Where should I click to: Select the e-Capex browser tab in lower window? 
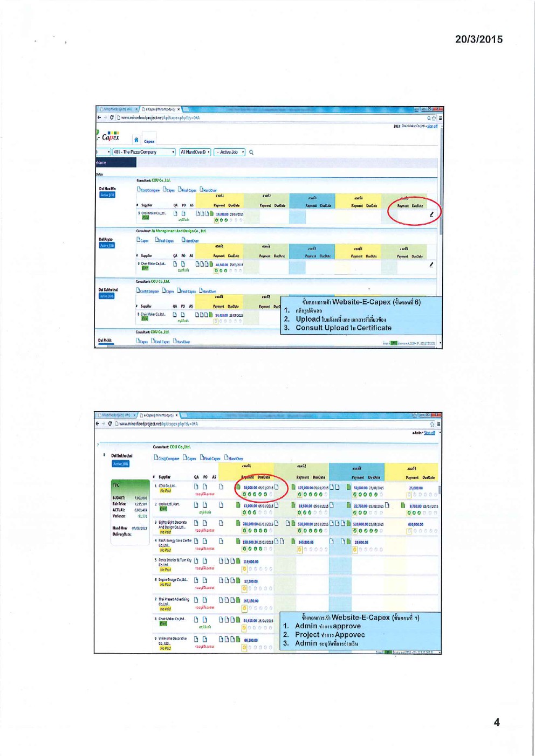pyautogui.click(x=159, y=415)
